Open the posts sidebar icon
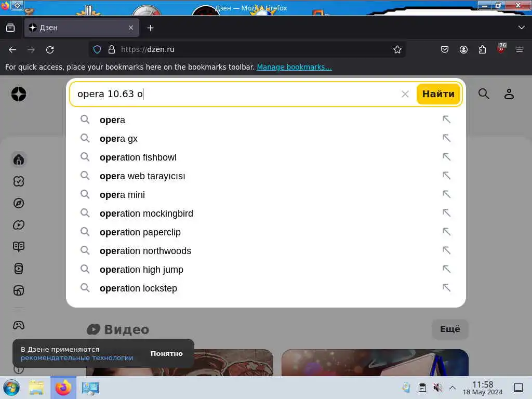Viewport: 532px width, 399px height. coord(19,290)
